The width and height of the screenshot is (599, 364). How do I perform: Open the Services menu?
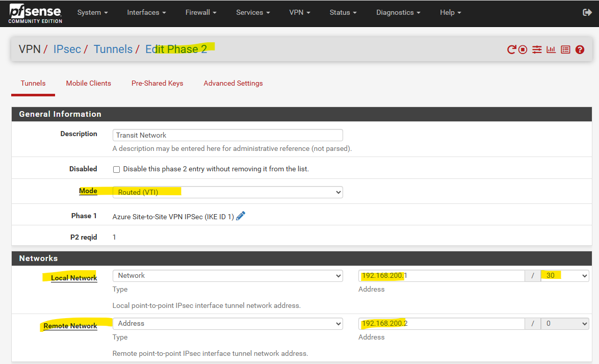point(253,13)
